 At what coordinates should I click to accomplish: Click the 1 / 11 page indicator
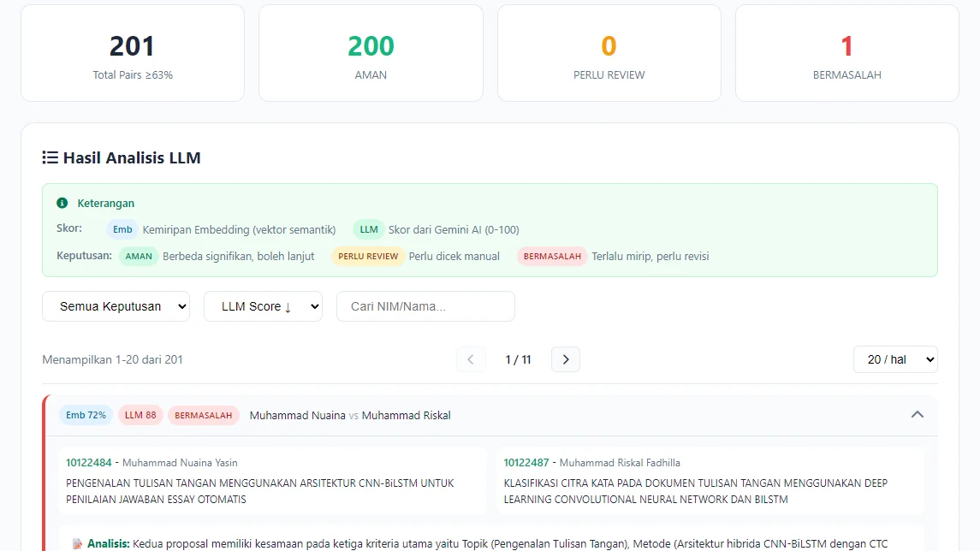coord(518,360)
